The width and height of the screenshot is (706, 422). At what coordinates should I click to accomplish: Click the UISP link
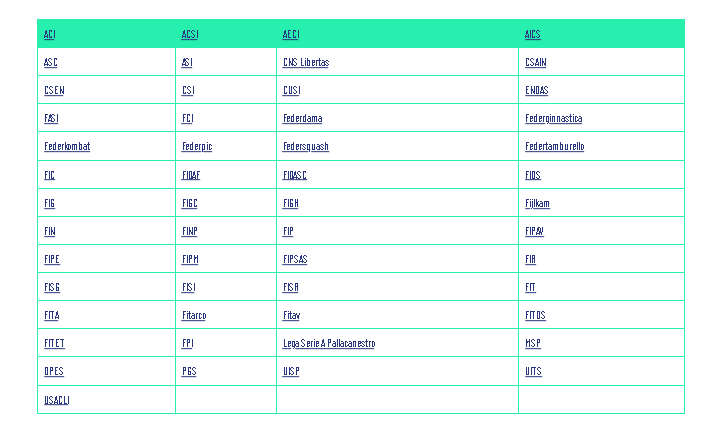coord(291,371)
